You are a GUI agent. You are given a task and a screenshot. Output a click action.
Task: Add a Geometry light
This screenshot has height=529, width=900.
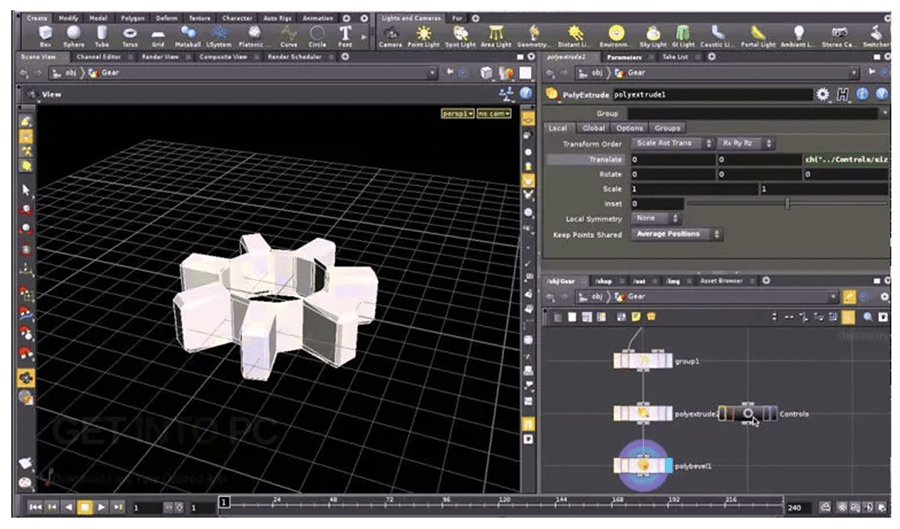pyautogui.click(x=533, y=36)
